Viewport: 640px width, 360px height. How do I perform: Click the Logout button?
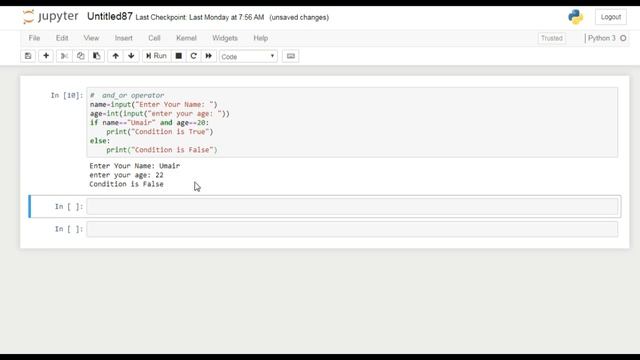611,17
